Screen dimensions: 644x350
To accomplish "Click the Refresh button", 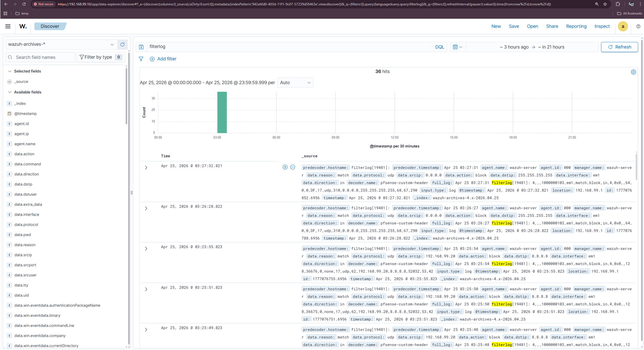I will pyautogui.click(x=620, y=47).
